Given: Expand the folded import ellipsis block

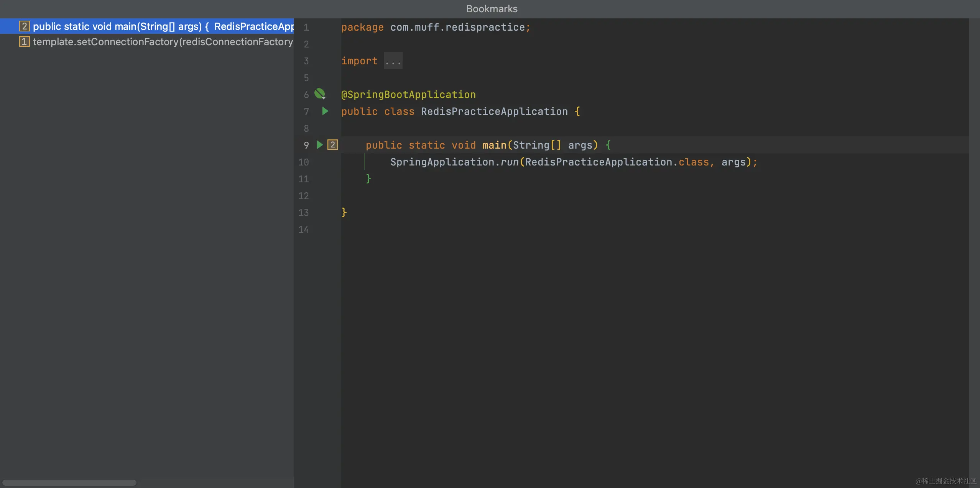Looking at the screenshot, I should tap(393, 61).
